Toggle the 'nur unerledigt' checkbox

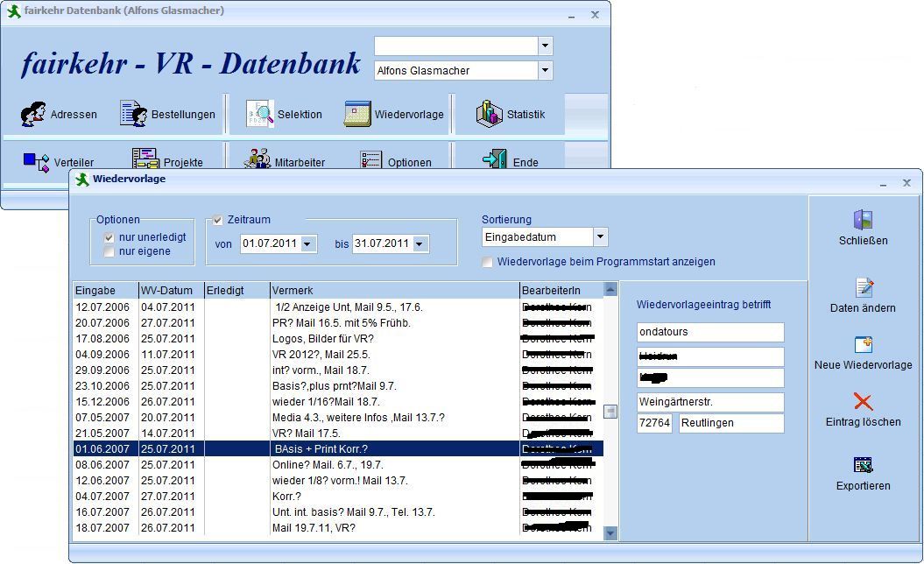coord(109,237)
